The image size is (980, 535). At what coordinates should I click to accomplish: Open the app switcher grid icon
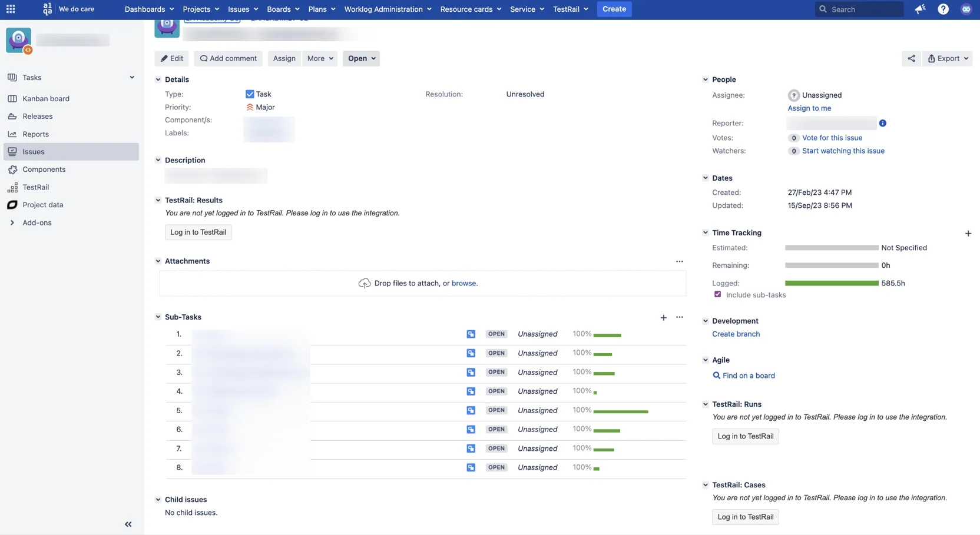11,9
